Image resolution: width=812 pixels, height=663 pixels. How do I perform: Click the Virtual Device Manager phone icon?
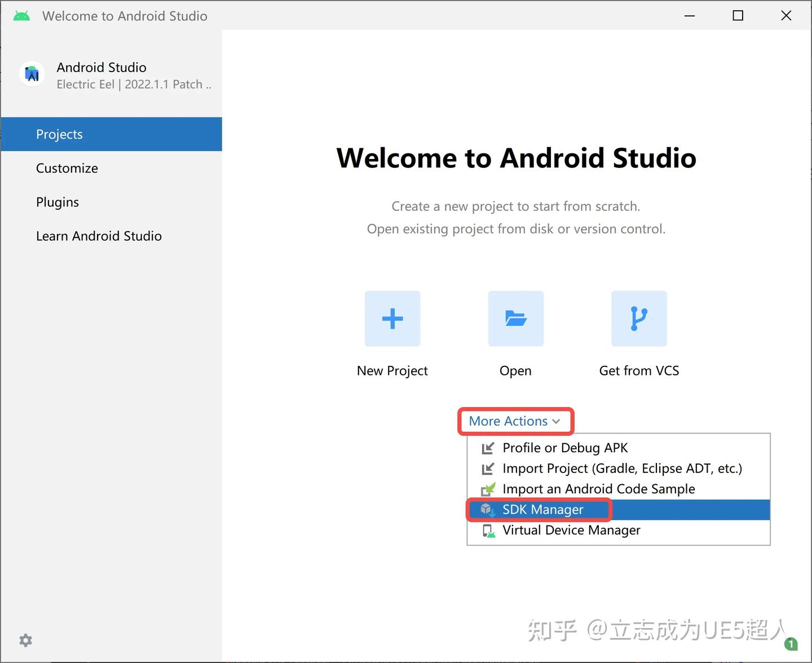(487, 530)
